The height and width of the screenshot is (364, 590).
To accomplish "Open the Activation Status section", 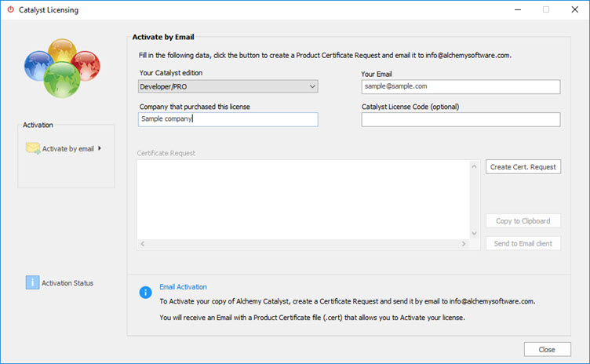I will 67,282.
